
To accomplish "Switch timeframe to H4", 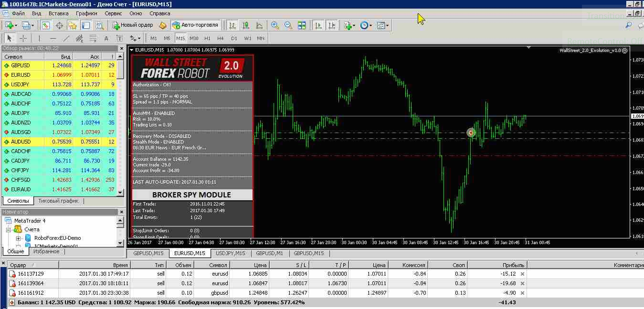I will (220, 39).
